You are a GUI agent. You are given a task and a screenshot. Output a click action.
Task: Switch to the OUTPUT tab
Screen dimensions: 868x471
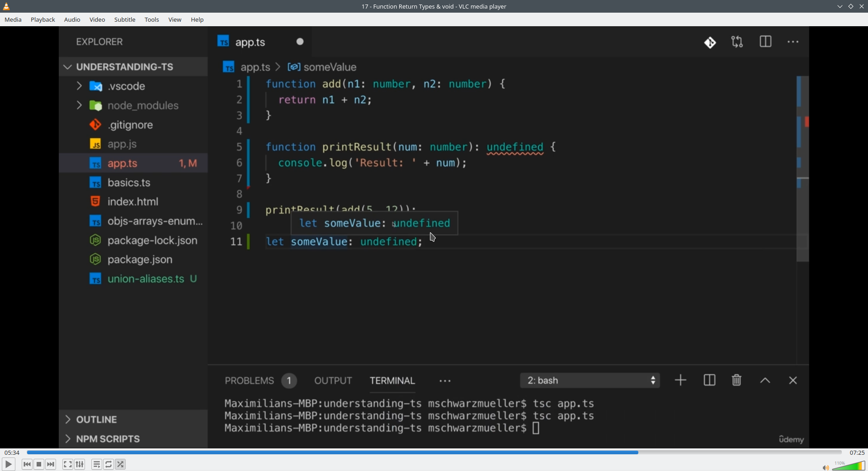tap(333, 381)
